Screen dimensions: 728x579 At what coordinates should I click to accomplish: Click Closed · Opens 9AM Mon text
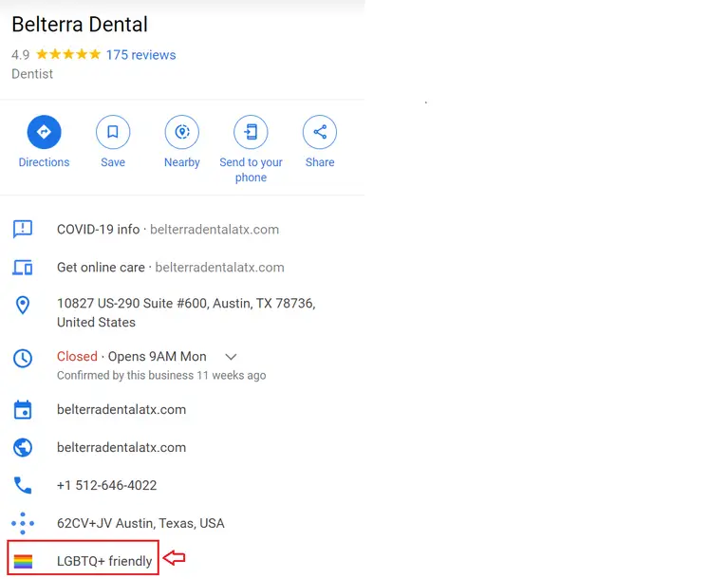[131, 356]
